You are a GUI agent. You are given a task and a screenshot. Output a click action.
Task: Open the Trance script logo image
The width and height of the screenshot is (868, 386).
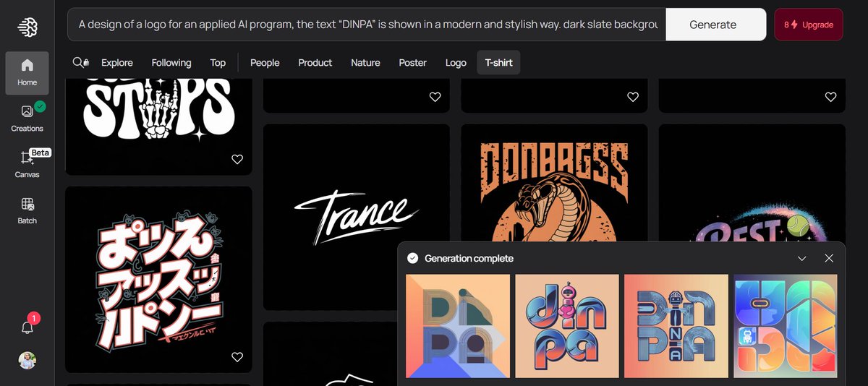(357, 217)
